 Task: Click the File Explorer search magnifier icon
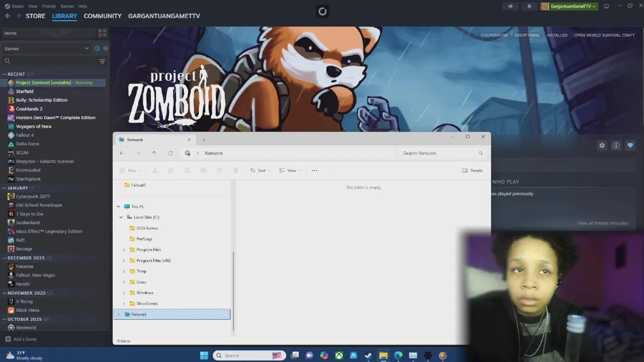point(480,153)
